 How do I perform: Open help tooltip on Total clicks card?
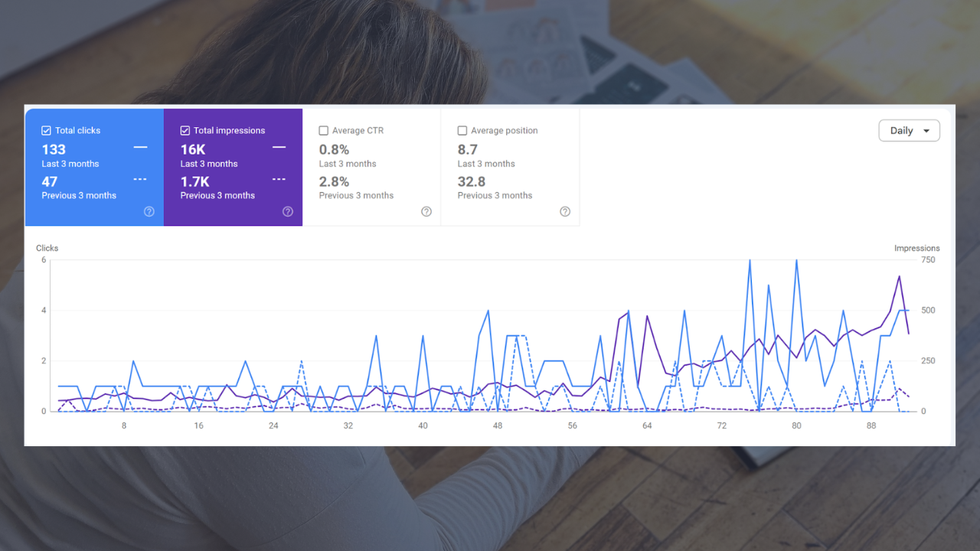[x=149, y=211]
